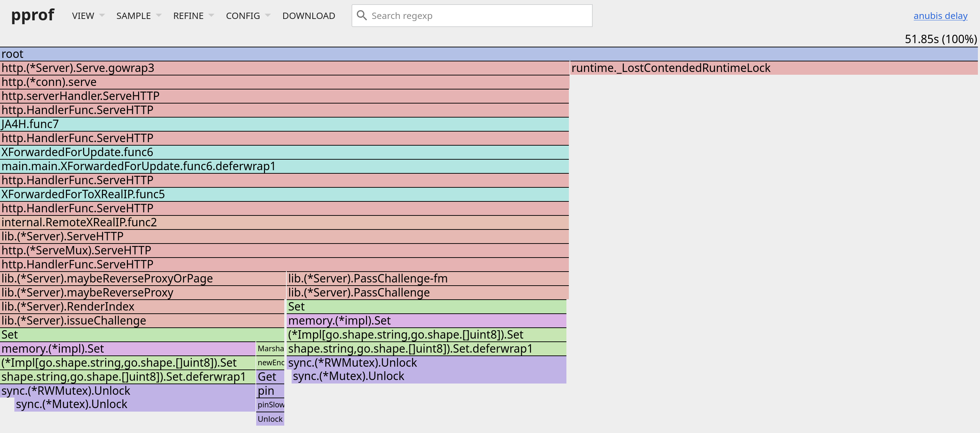Select the narrow pinSlow frame
Viewport: 980px width, 433px height.
pos(270,405)
